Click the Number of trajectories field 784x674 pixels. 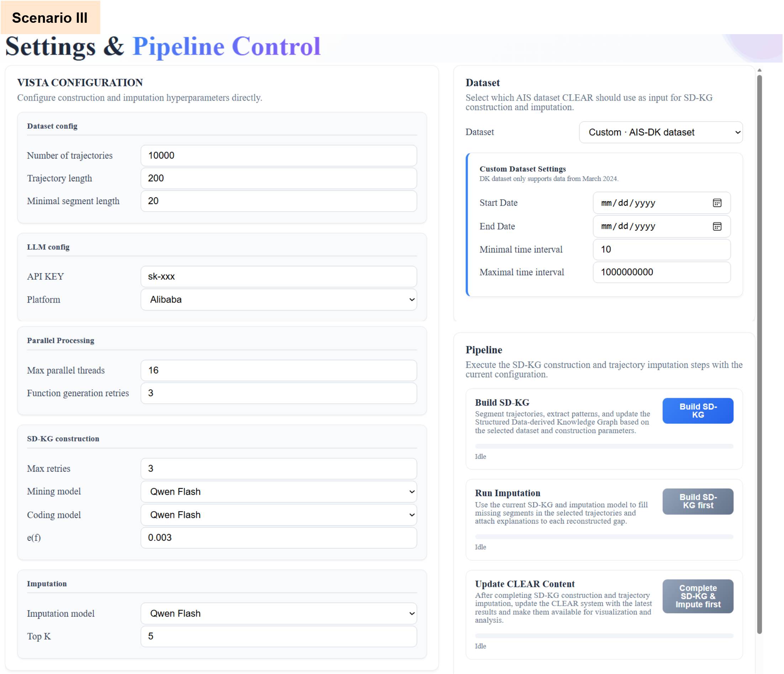[x=279, y=155]
